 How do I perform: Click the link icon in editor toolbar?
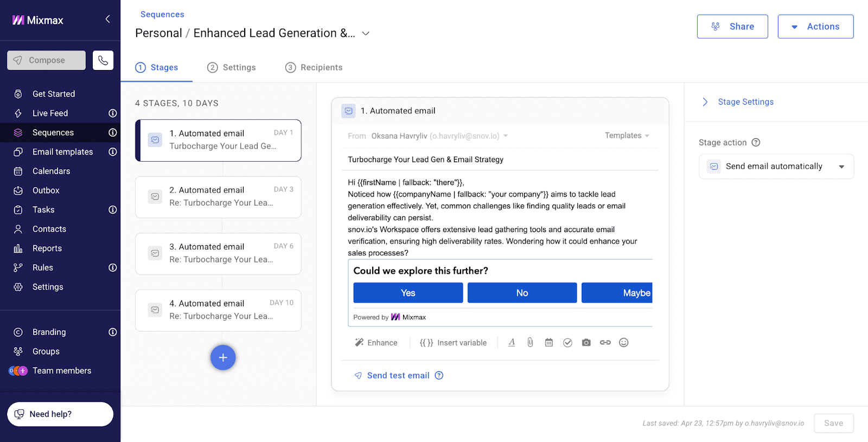(605, 342)
